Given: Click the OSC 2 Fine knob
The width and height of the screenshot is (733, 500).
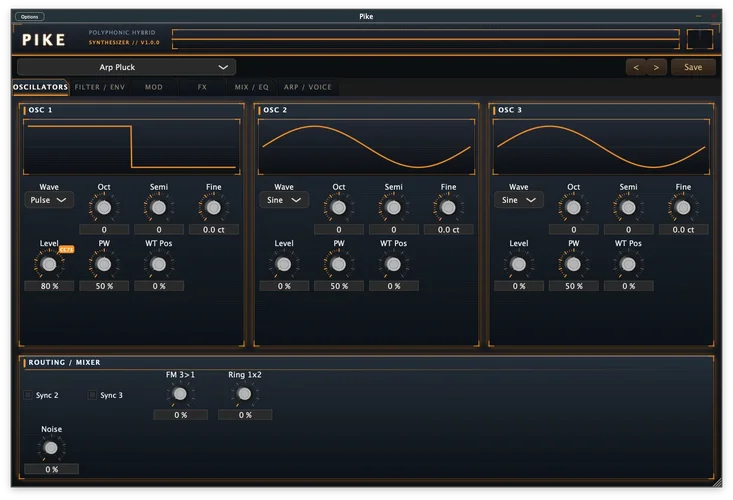Looking at the screenshot, I should pos(448,207).
